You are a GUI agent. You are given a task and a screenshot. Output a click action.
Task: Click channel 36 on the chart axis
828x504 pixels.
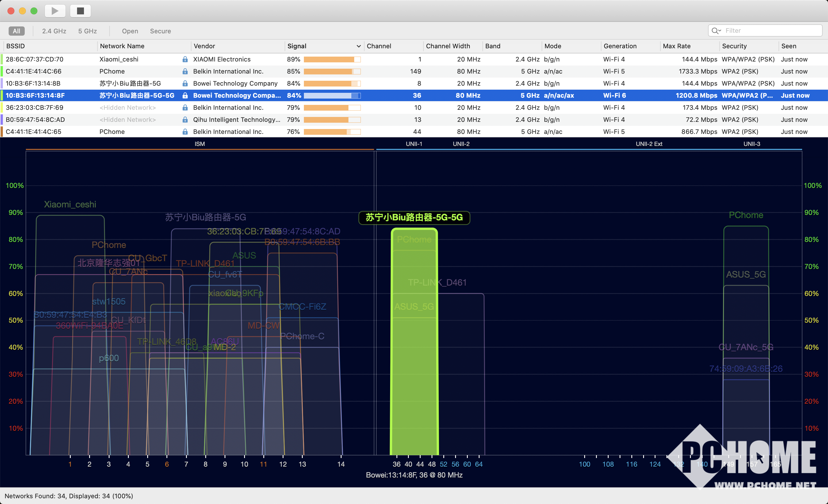[x=396, y=464]
